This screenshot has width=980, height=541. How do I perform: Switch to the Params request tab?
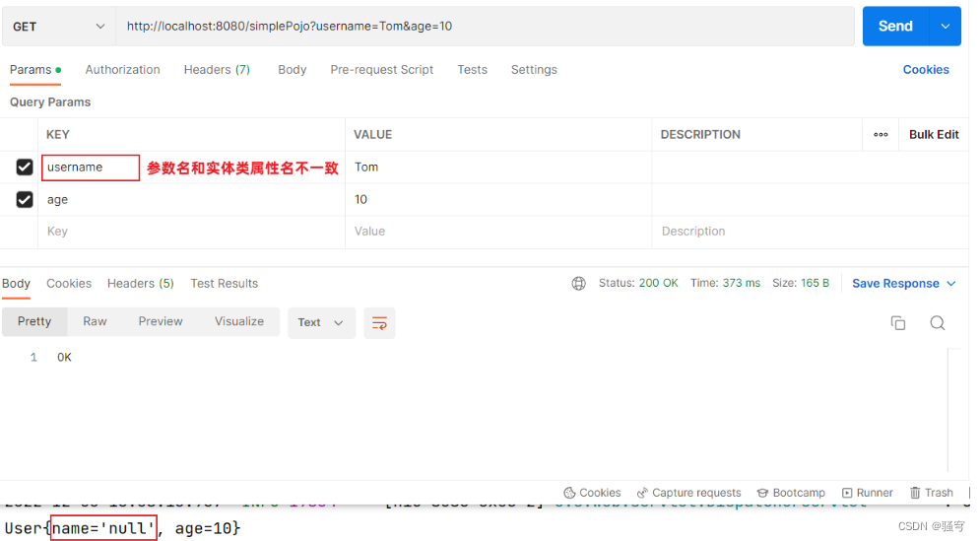point(35,70)
